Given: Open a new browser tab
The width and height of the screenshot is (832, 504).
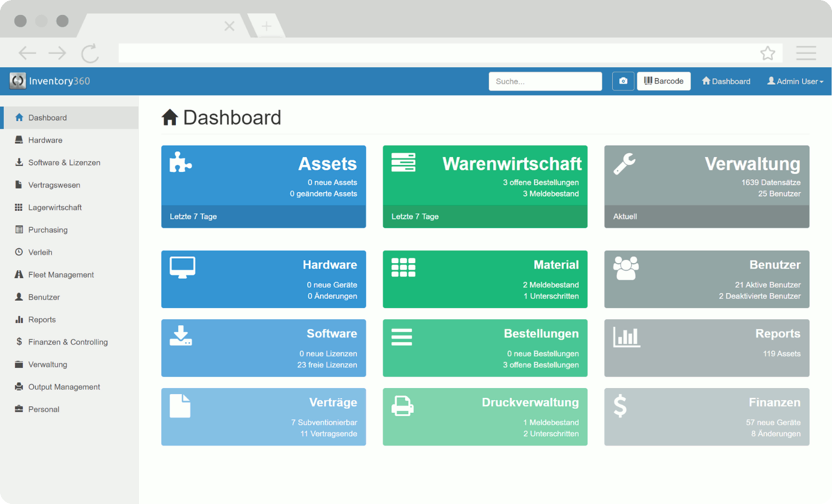Looking at the screenshot, I should pos(266,26).
